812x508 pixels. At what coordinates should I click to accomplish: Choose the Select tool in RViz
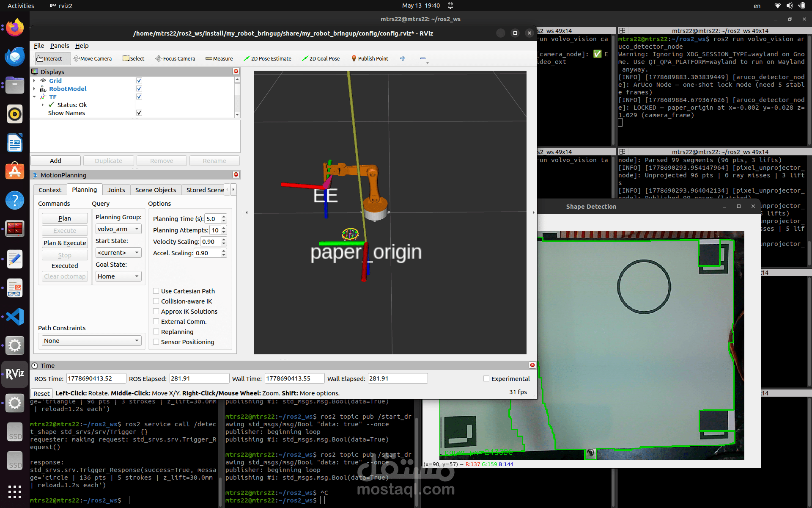coord(134,58)
